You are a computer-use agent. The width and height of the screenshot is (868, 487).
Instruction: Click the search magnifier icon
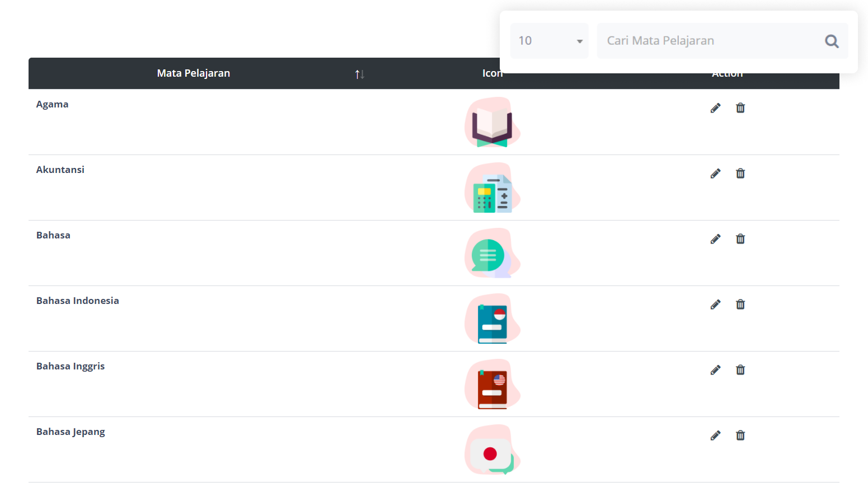[x=832, y=41]
